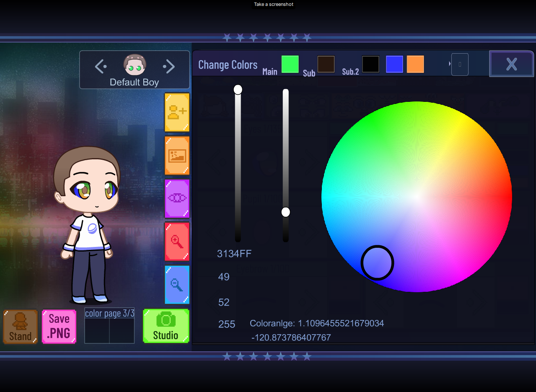Click the blue zoom out magnifier icon

coord(177,285)
